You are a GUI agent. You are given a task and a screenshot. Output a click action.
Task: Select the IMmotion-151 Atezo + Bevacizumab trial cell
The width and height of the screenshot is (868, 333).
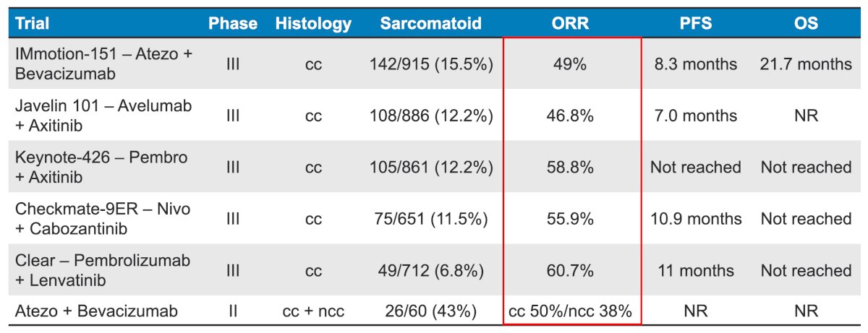[x=103, y=64]
